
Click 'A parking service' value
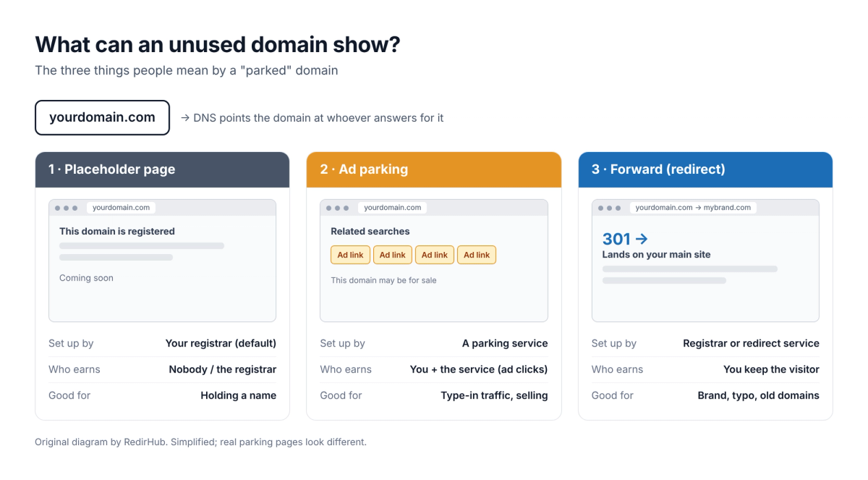coord(505,343)
